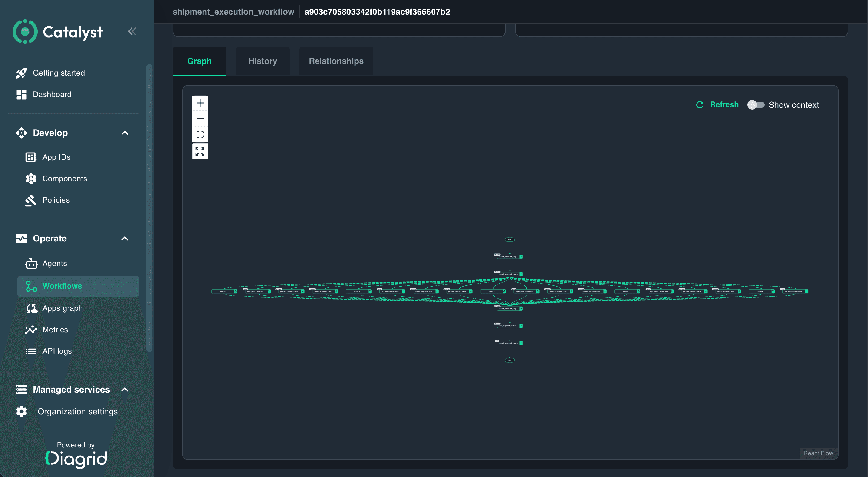Open Organization settings gear
The image size is (868, 477).
pos(22,411)
